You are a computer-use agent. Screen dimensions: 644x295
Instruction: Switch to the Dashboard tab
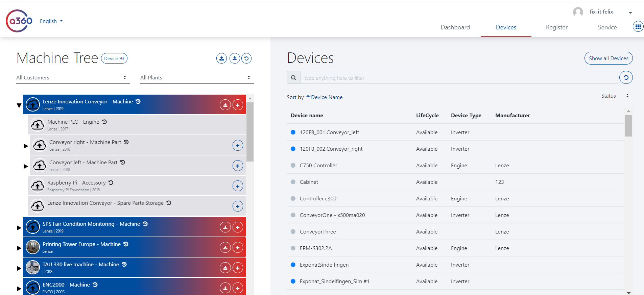click(455, 27)
